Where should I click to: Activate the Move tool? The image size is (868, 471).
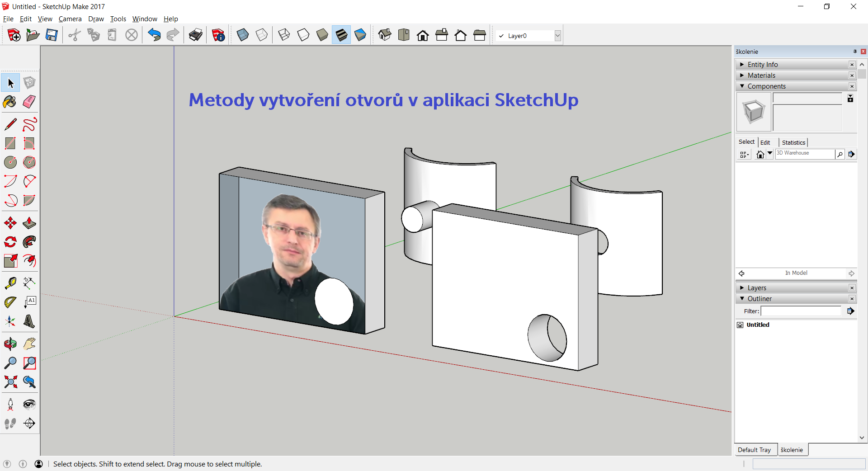pyautogui.click(x=10, y=223)
